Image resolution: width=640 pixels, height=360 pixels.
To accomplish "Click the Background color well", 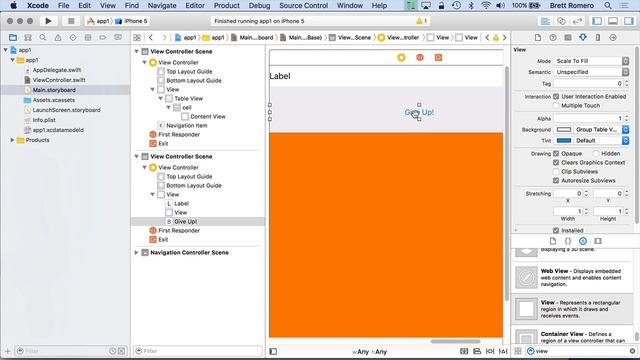I will tap(564, 129).
